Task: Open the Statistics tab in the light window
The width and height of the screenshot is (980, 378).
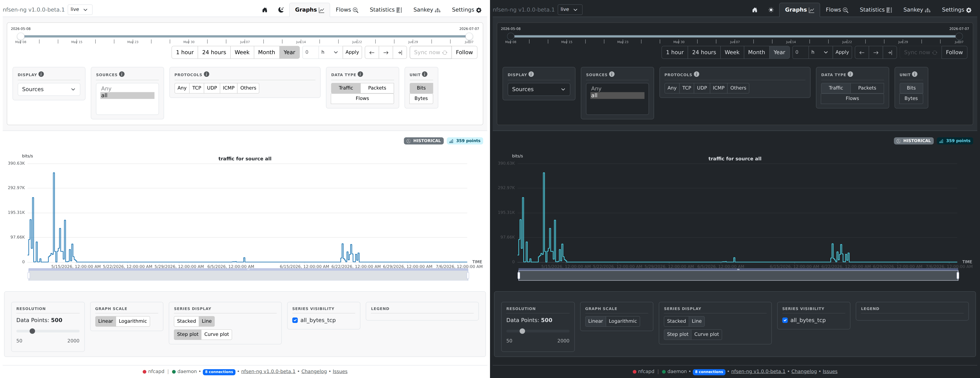Action: [x=386, y=10]
